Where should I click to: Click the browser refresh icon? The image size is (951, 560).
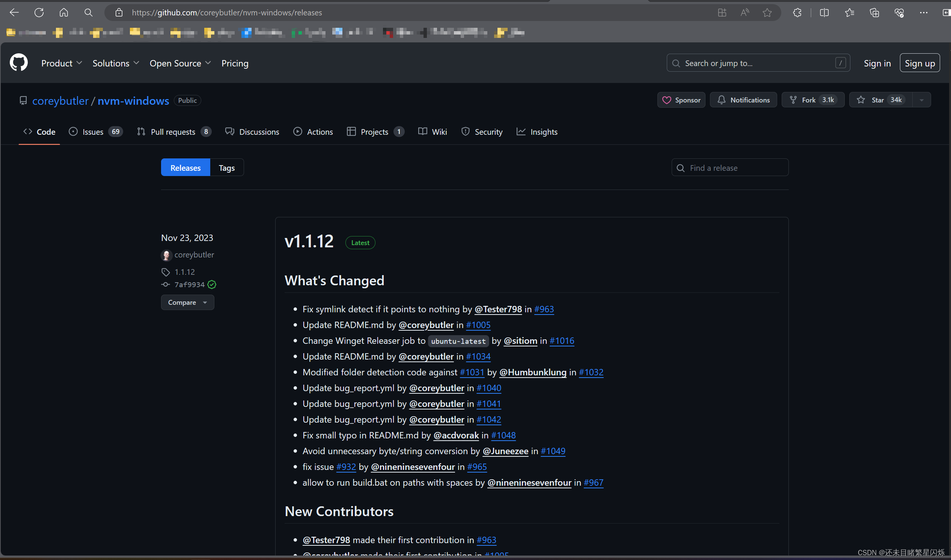pyautogui.click(x=39, y=12)
